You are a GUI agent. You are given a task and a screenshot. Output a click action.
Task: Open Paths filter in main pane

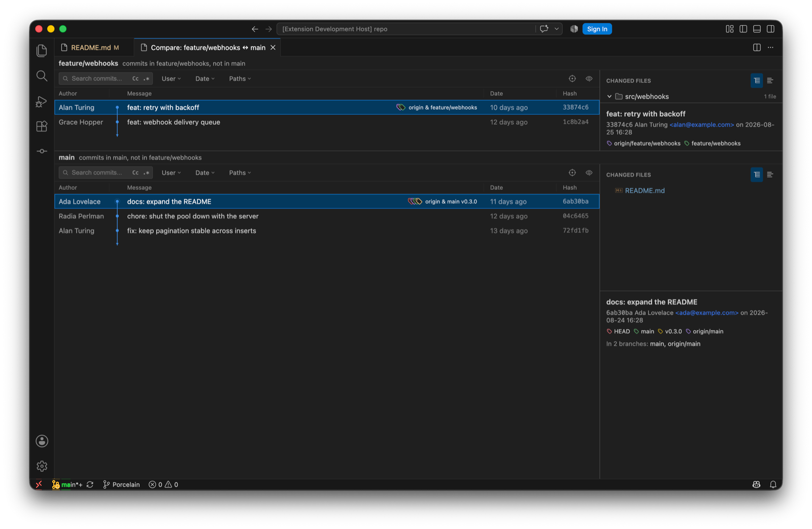coord(240,172)
